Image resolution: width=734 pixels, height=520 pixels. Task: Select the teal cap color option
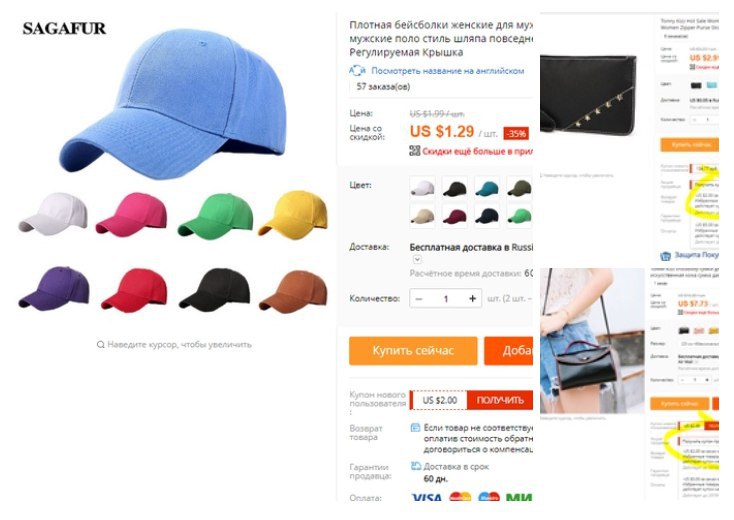[487, 188]
